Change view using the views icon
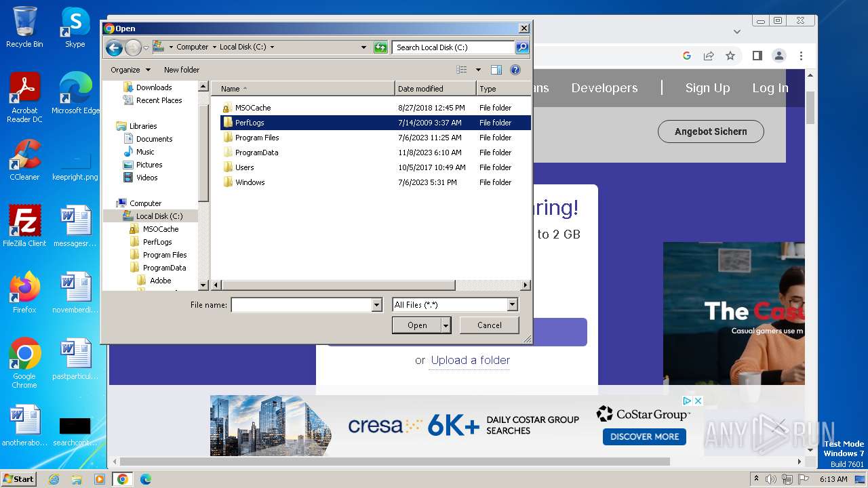The image size is (868, 488). [462, 70]
